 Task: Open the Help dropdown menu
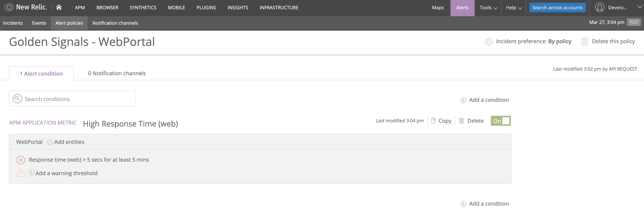(514, 8)
